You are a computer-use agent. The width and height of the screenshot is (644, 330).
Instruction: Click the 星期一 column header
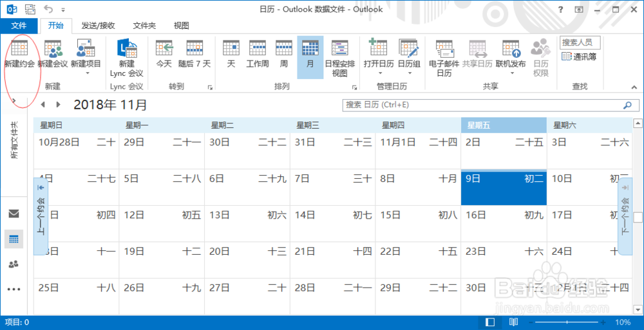162,125
